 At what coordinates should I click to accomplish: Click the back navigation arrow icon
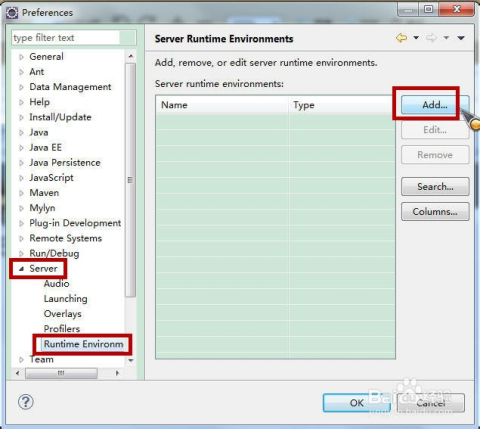tap(401, 38)
